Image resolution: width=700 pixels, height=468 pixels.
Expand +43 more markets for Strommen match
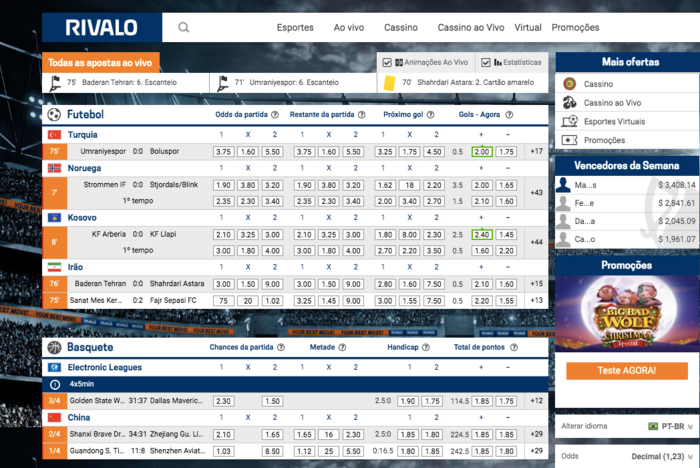tap(536, 192)
